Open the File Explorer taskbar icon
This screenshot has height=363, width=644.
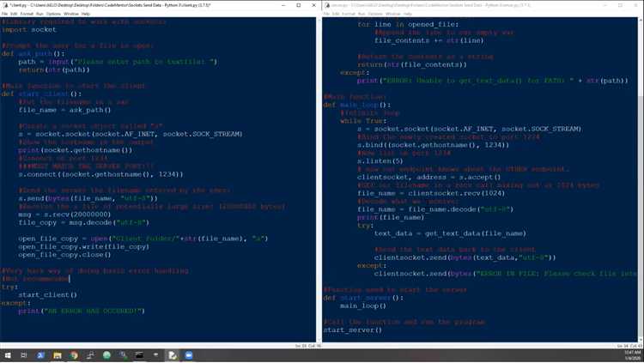58,355
